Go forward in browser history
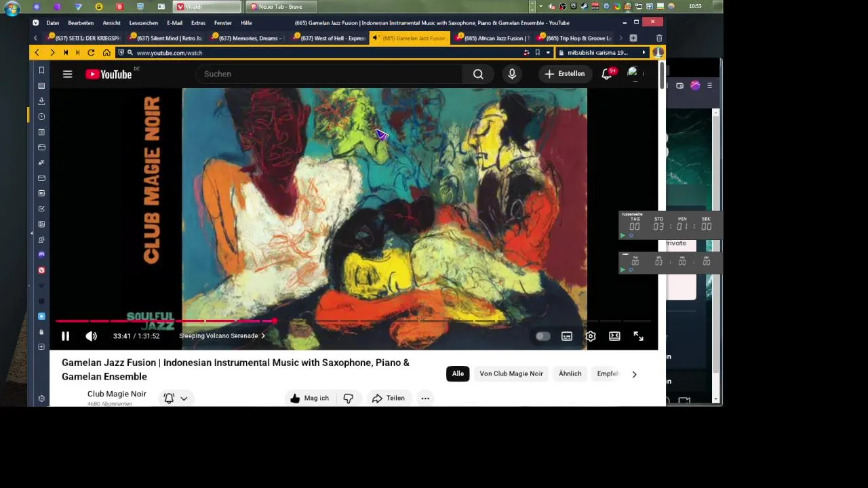The image size is (868, 488). (x=52, y=53)
